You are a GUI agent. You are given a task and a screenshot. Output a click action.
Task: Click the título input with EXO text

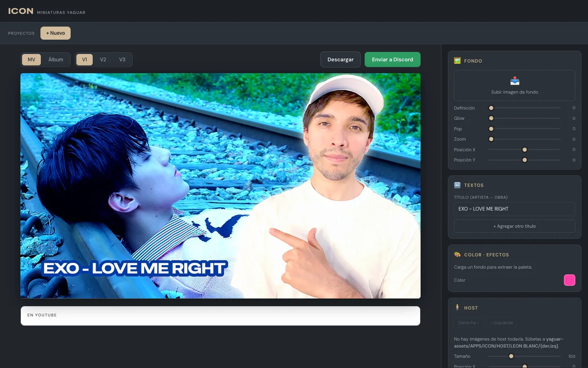(514, 209)
